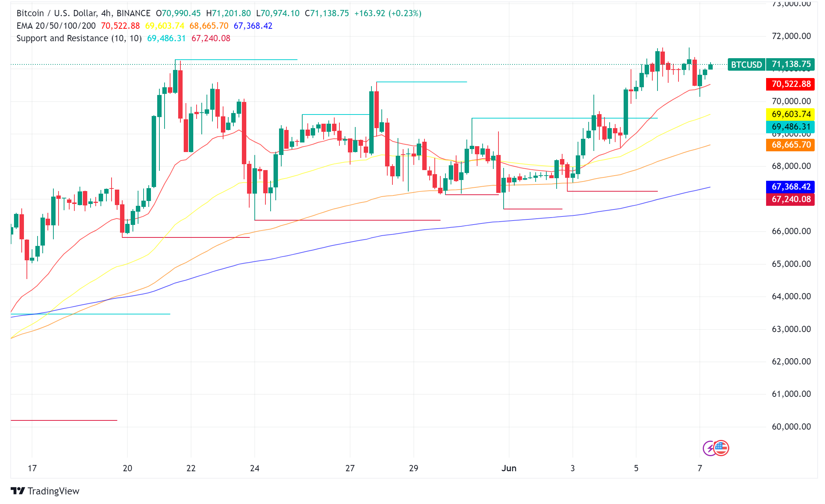Screen dimensions: 825x504
Task: Click the purple lightning bolt event icon
Action: 709,448
